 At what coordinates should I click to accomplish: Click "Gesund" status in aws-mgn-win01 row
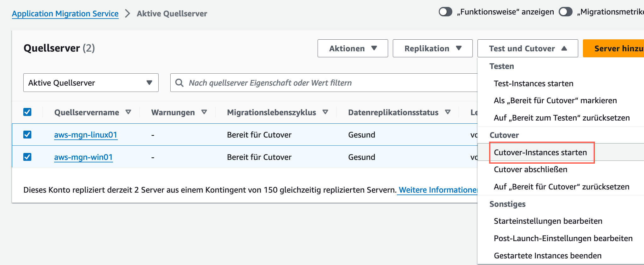pos(362,157)
